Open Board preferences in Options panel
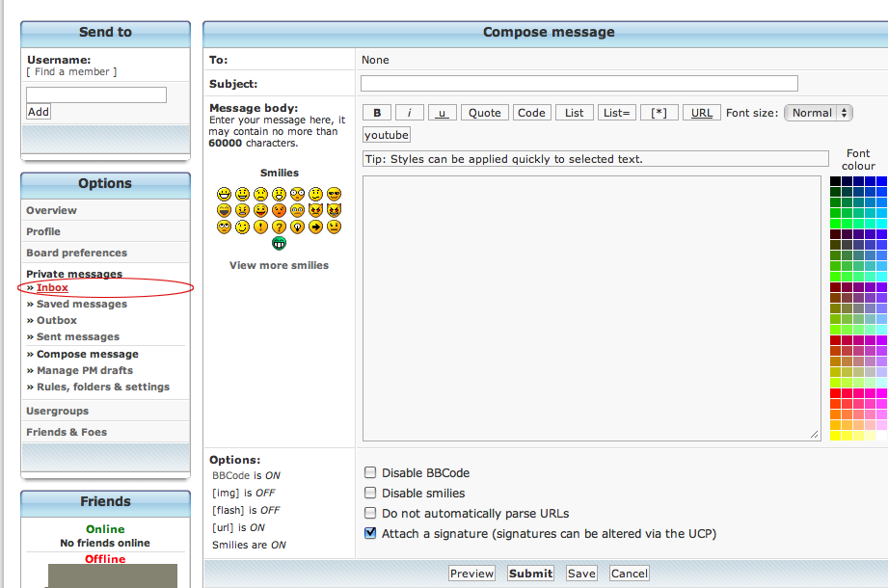This screenshot has height=588, width=888. [76, 253]
